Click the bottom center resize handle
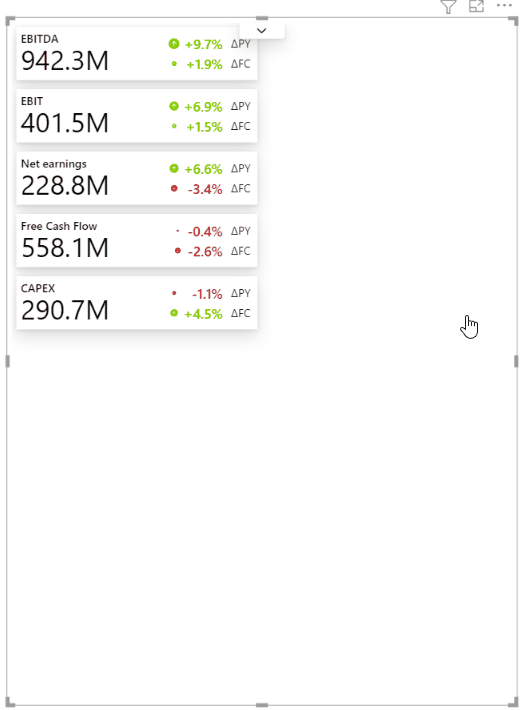 tap(262, 705)
